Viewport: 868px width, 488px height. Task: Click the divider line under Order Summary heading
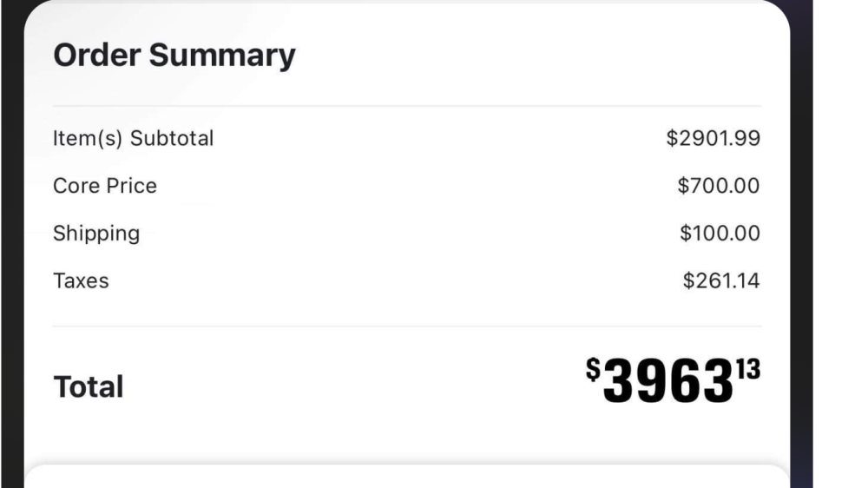coord(406,106)
